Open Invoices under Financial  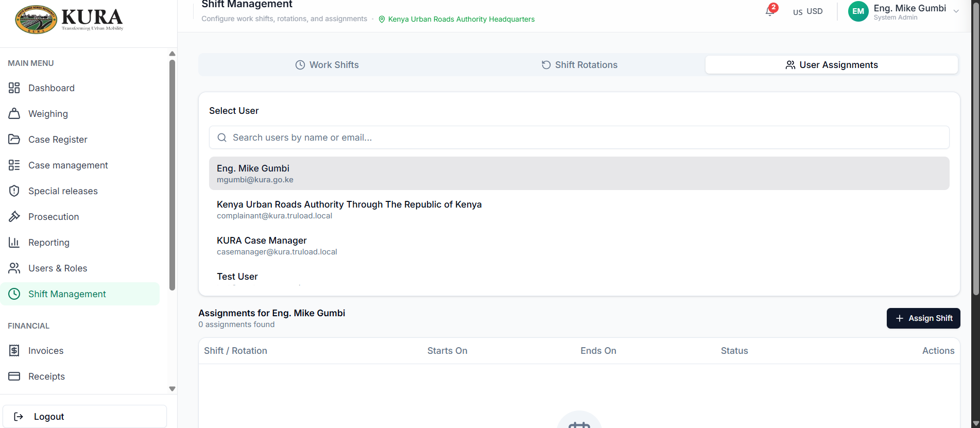pyautogui.click(x=80, y=351)
